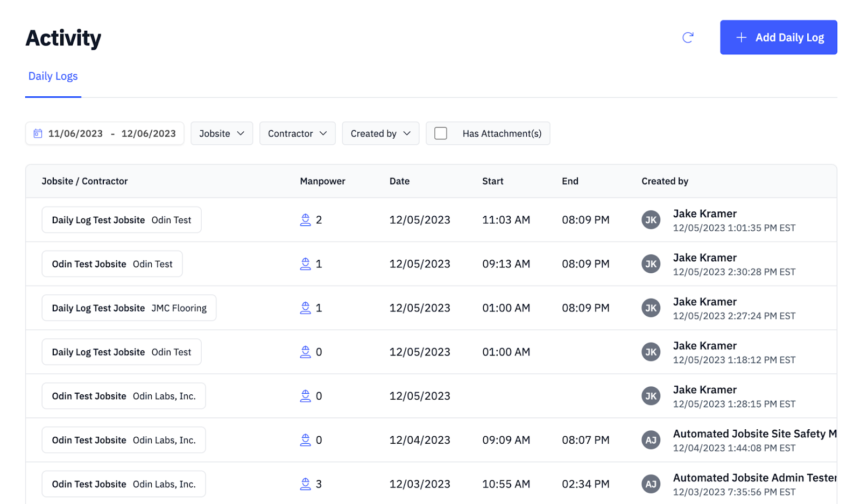This screenshot has width=861, height=504.
Task: Click the Jobsite / Contractor column header
Action: [x=84, y=181]
